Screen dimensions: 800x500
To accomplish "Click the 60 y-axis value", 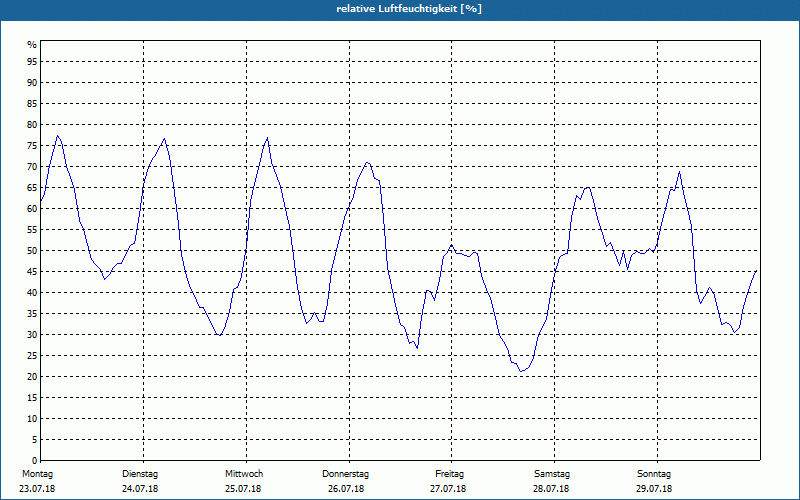I will click(x=32, y=209).
